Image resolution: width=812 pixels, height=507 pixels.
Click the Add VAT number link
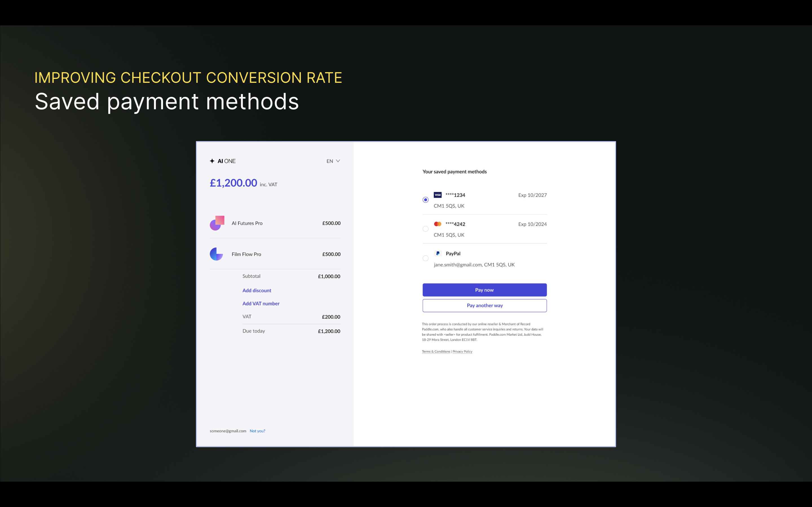261,303
